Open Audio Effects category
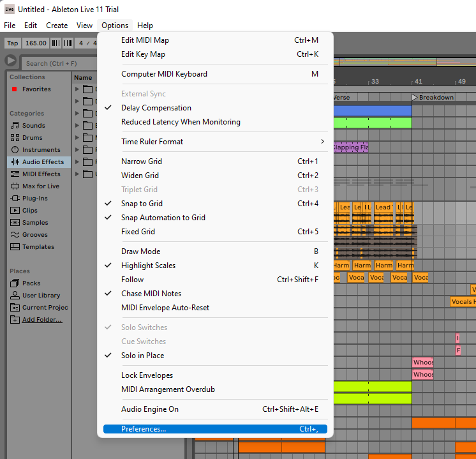 (x=39, y=162)
